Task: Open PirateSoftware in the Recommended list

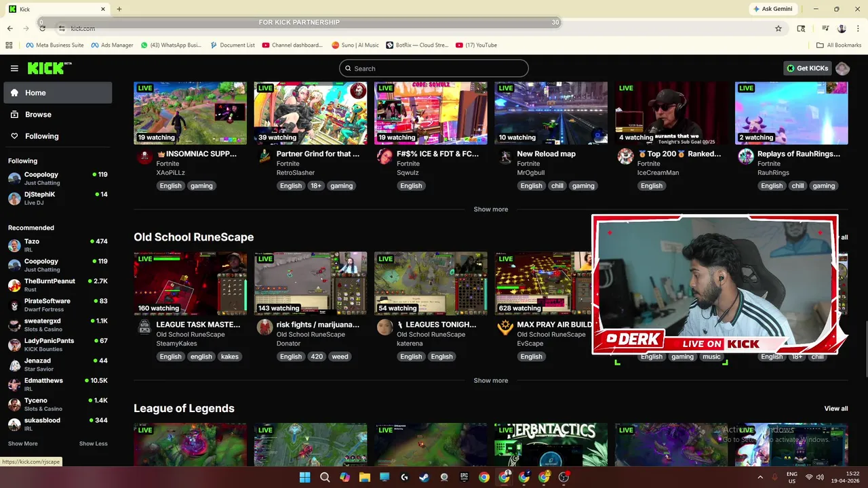Action: click(x=58, y=304)
